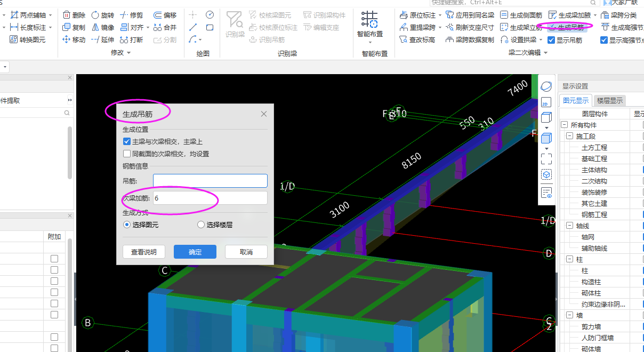
Task: Open Two-Point Auxiliary Axis (两点辅轴) dropdown arrow
Action: click(50, 15)
